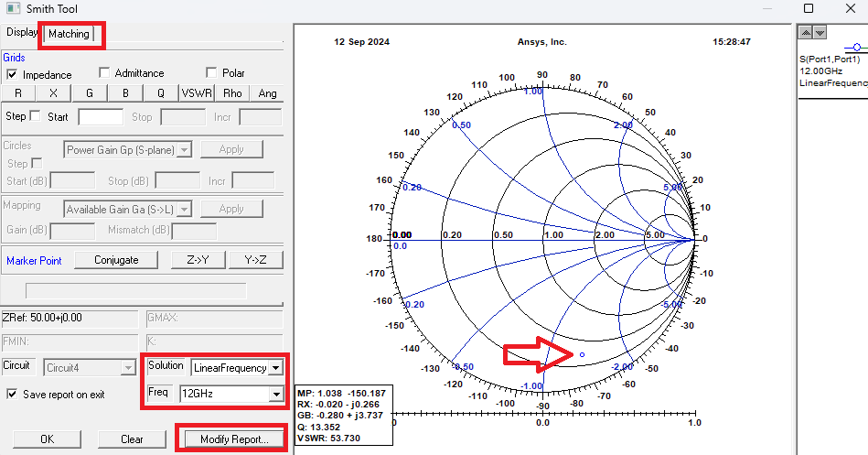Click the S(Port1,Port1) legend entry
Image resolution: width=868 pixels, height=455 pixels.
[x=830, y=60]
